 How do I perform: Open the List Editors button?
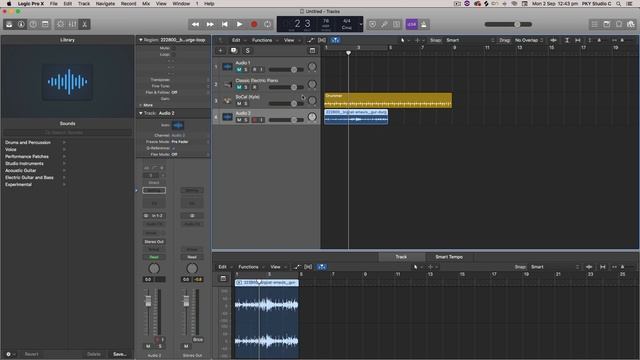click(595, 24)
